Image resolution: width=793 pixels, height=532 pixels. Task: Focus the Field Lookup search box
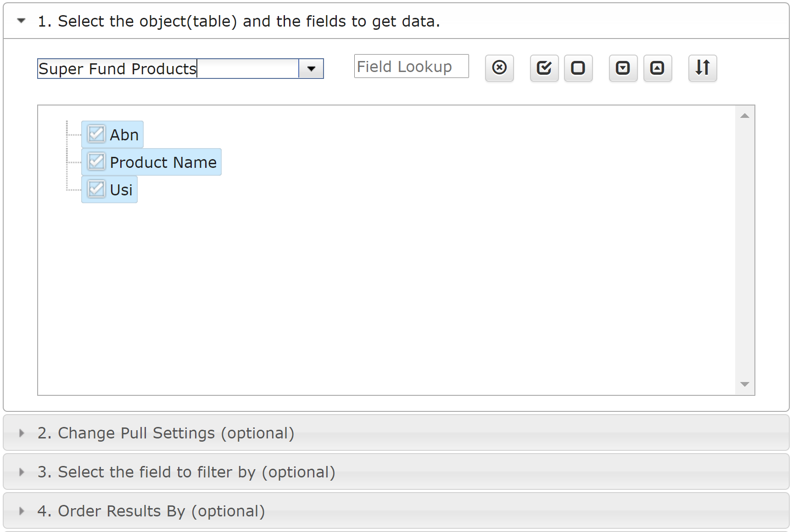pos(412,66)
